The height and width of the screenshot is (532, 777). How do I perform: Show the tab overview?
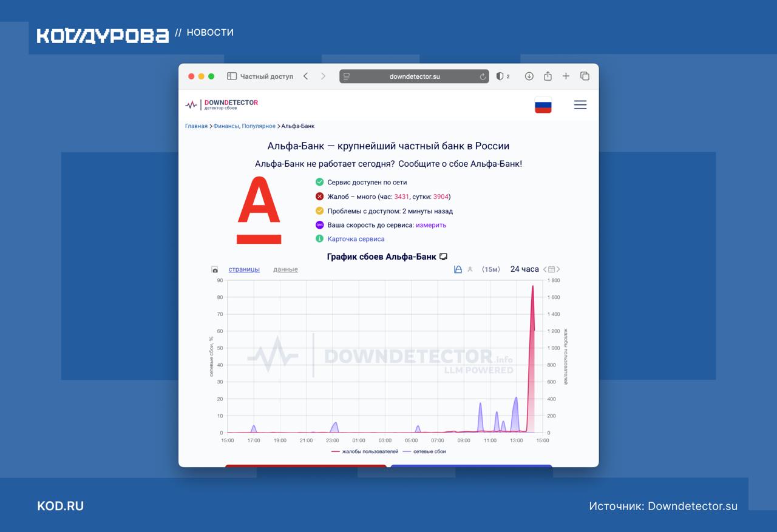[585, 76]
